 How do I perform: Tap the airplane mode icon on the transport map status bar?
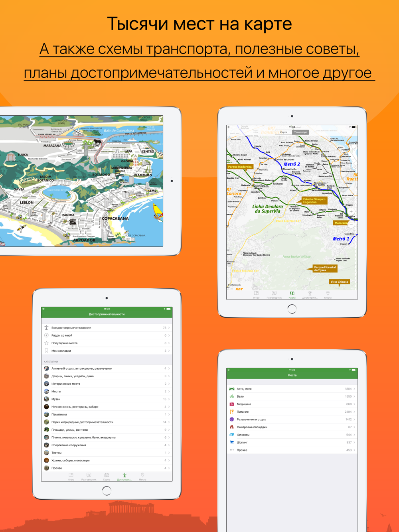tap(229, 127)
